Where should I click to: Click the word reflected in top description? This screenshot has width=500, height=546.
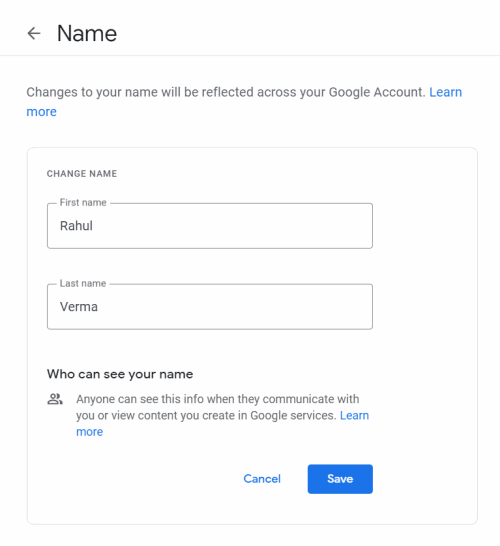point(228,92)
